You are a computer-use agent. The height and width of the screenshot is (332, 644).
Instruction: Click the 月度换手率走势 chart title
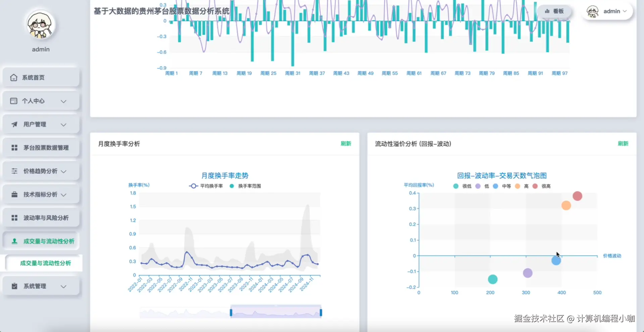pyautogui.click(x=225, y=176)
